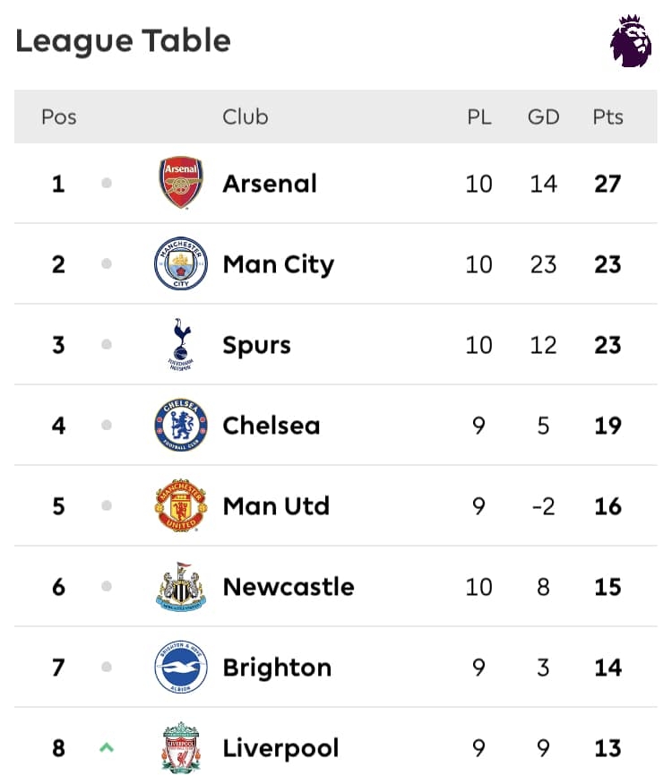Image resolution: width=672 pixels, height=784 pixels.
Task: Click the PL column header
Action: pos(478,116)
